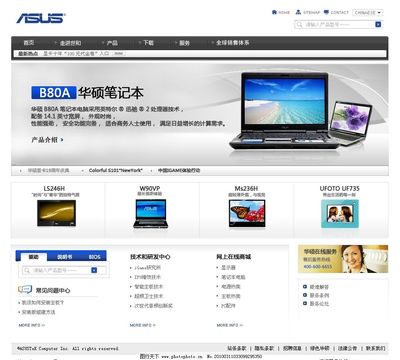Click the first banner link left of Colorful
Screen dimensions: 400x360
[48, 170]
